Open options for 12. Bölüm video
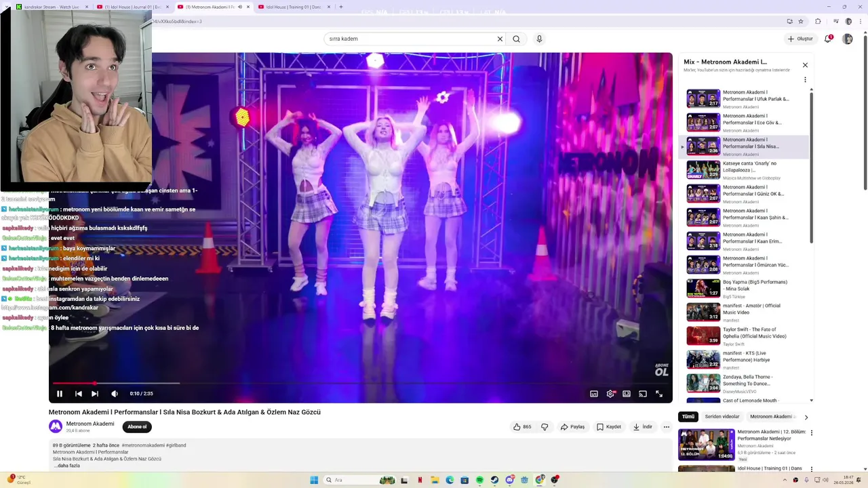The height and width of the screenshot is (488, 868). pos(811,432)
